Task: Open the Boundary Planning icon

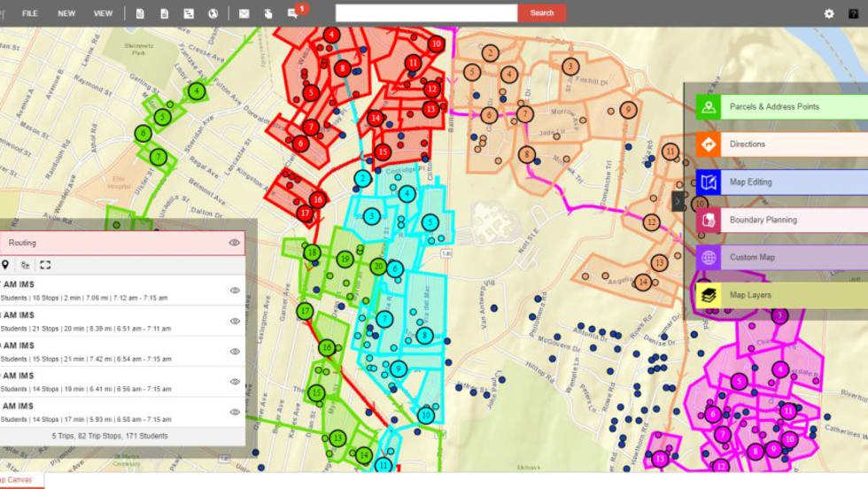Action: (x=708, y=221)
